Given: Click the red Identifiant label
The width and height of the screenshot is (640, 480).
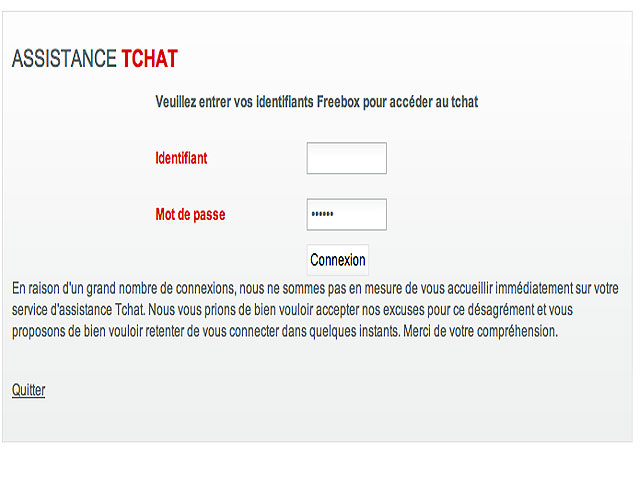Looking at the screenshot, I should [x=181, y=158].
